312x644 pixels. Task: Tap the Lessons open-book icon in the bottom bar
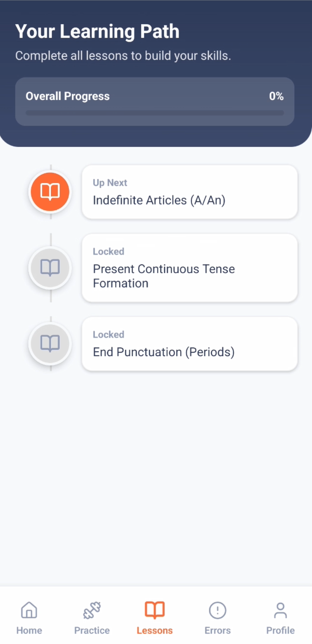coord(155,610)
